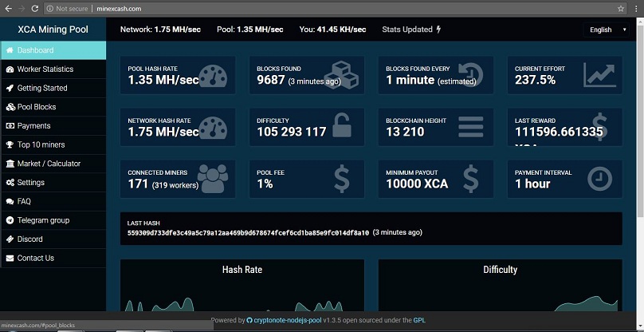Click the Market bank building icon

tap(10, 164)
